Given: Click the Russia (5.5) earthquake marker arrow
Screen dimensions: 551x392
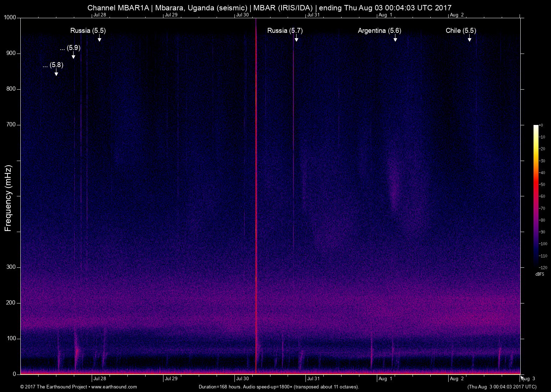Looking at the screenshot, I should 100,40.
